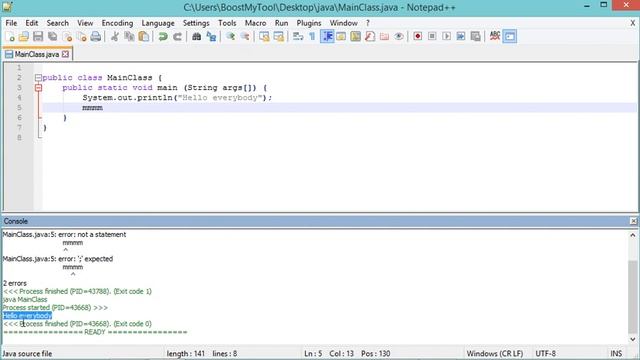640x360 pixels.
Task: Open the ? help menu
Action: (367, 23)
